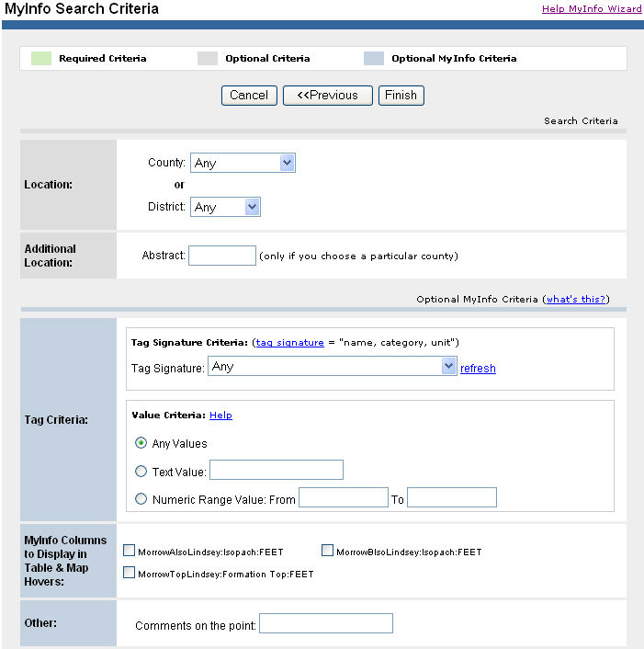Image resolution: width=644 pixels, height=649 pixels.
Task: Check the MorrowTopLindsey:Formation Top:FEET box
Action: pos(130,574)
